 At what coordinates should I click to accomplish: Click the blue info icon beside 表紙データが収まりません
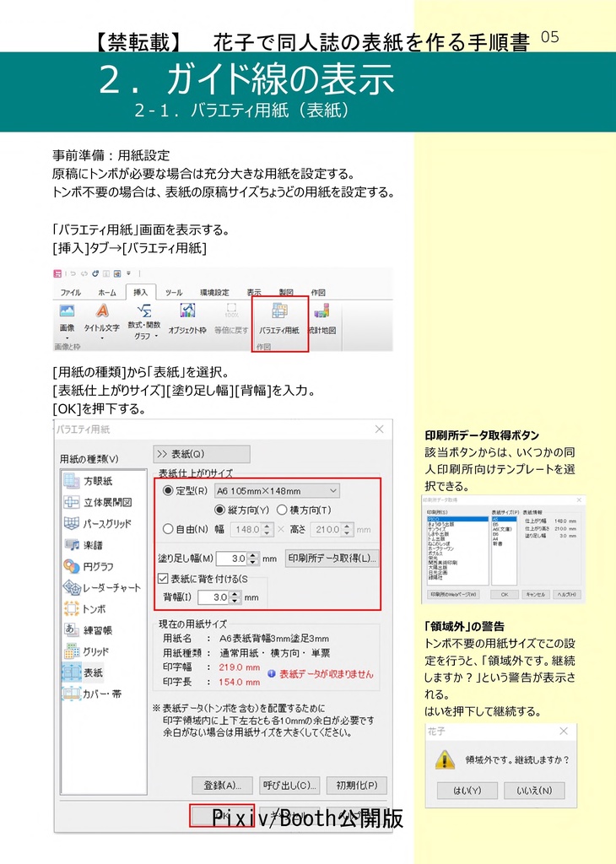coord(271,673)
